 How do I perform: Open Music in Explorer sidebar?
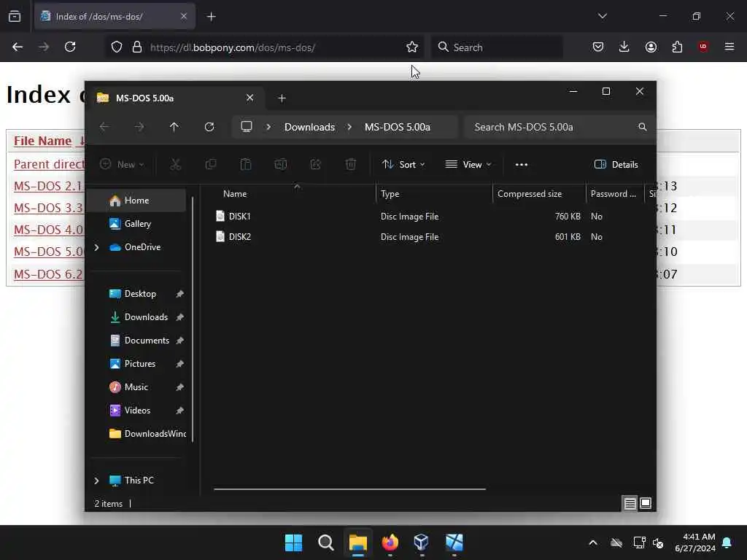[x=136, y=386]
